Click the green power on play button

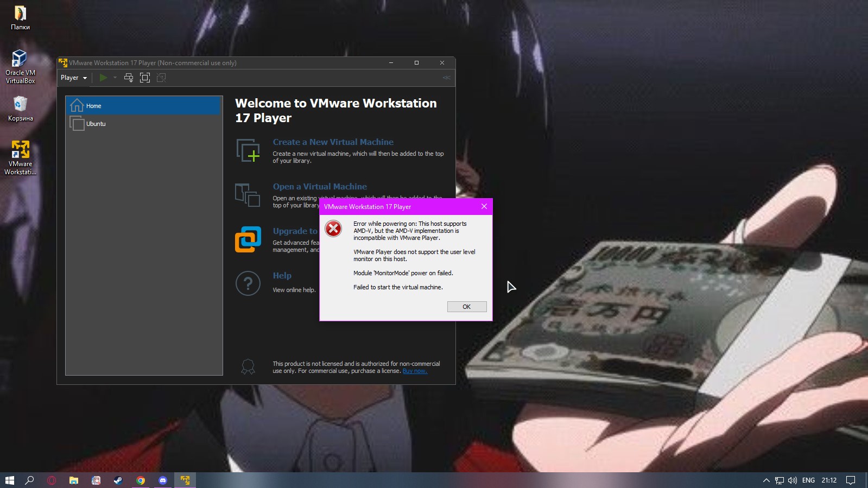point(103,78)
